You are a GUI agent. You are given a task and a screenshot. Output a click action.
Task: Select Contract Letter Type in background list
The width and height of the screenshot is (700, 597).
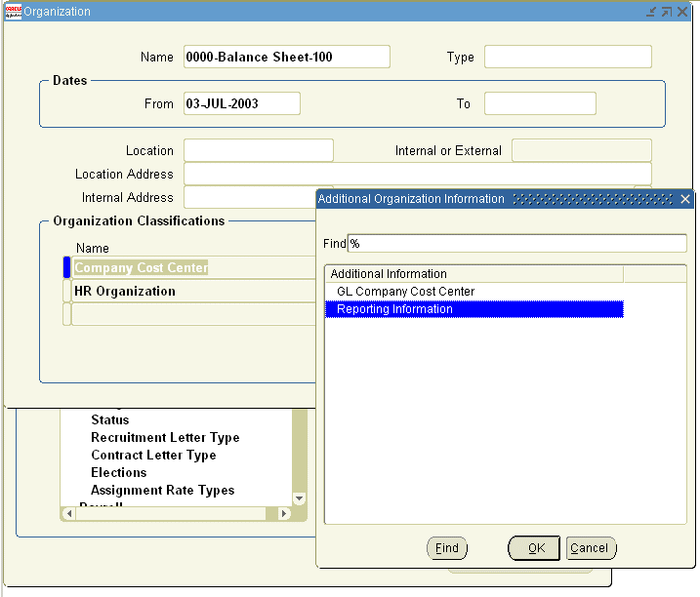click(x=153, y=456)
